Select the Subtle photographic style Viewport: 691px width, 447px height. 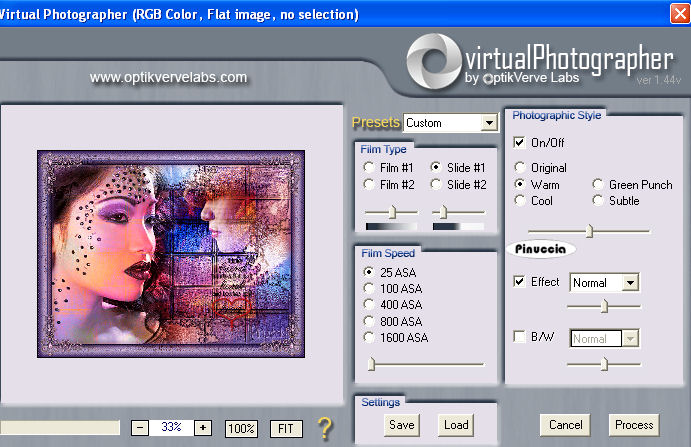[x=598, y=201]
